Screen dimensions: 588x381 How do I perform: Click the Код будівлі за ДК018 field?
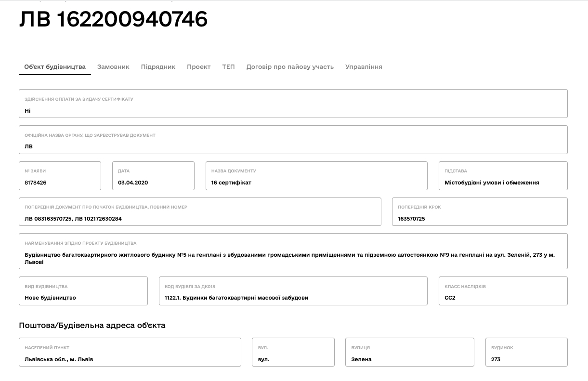tap(293, 291)
